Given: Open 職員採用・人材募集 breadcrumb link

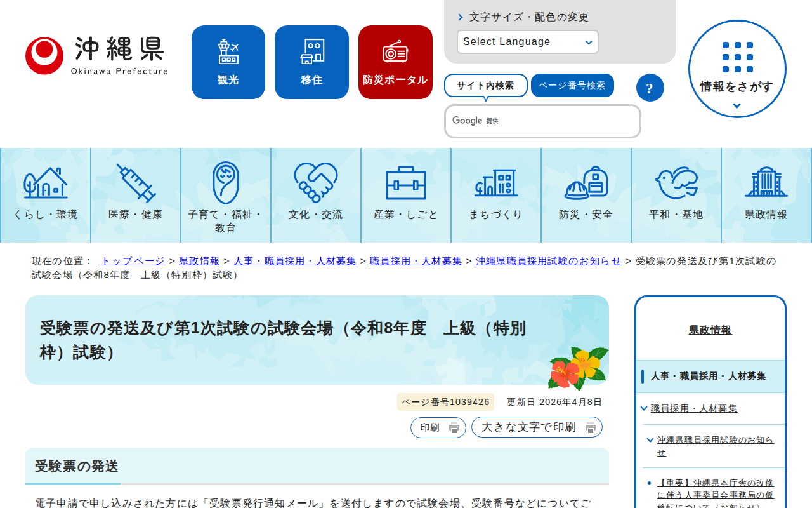Looking at the screenshot, I should (x=416, y=261).
